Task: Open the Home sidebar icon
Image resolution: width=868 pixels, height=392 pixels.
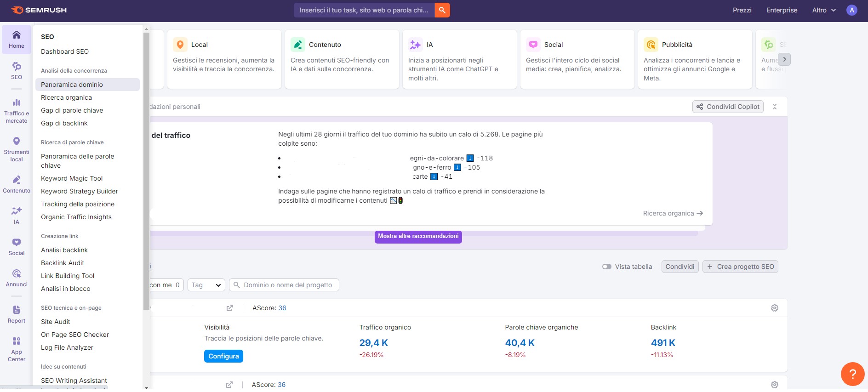Action: [17, 40]
